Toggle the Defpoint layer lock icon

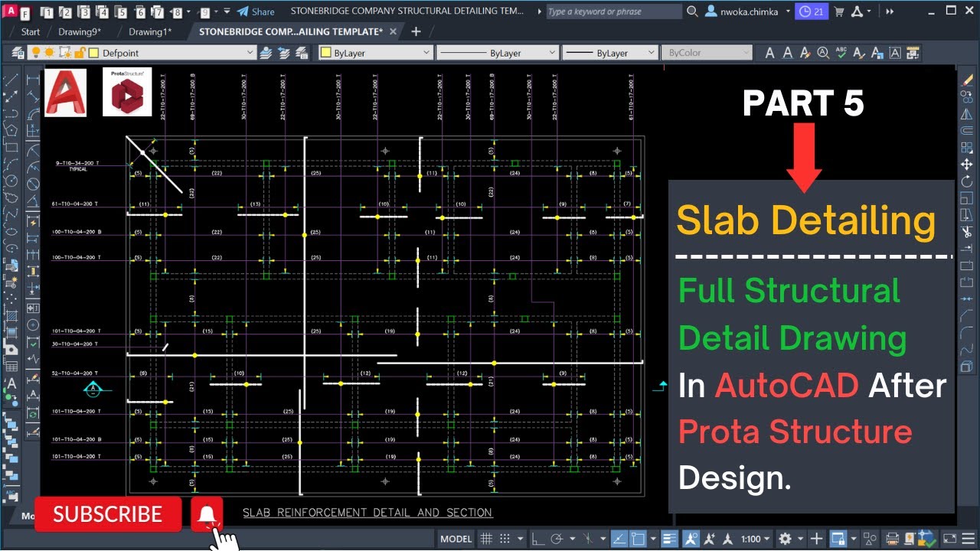pos(80,53)
